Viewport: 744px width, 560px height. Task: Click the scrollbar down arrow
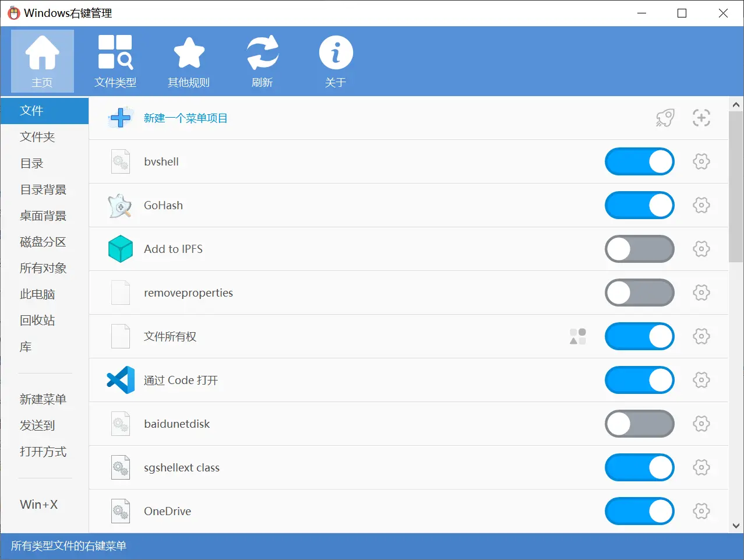click(736, 526)
